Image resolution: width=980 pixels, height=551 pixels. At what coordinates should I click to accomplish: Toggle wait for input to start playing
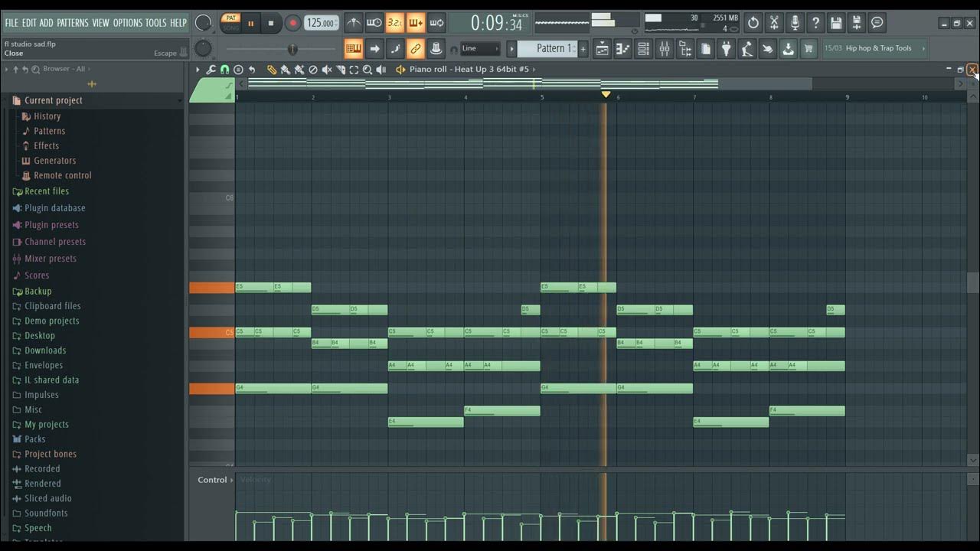(x=374, y=23)
